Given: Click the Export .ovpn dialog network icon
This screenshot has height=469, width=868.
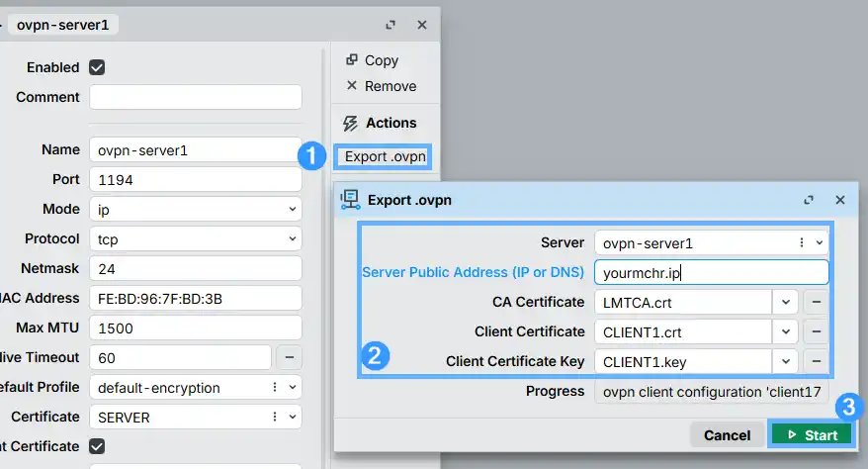Looking at the screenshot, I should coord(350,199).
